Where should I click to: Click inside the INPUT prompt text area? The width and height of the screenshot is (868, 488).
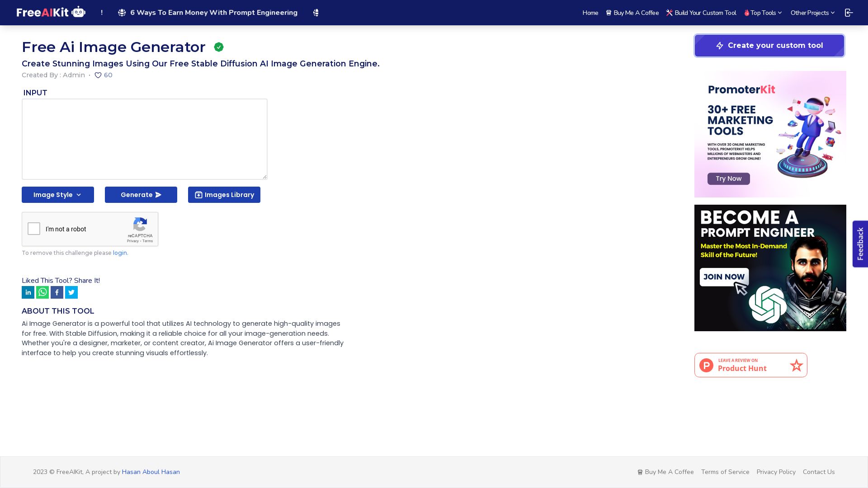coord(144,139)
